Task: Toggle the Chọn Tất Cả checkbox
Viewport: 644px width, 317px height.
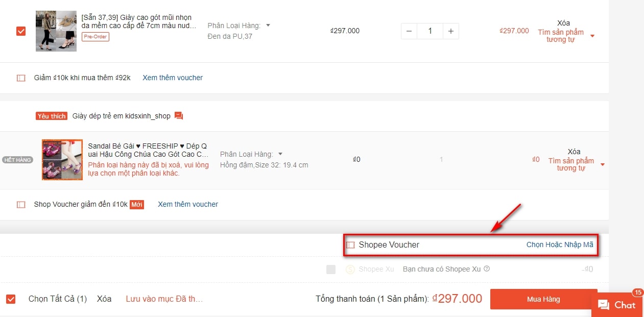Action: point(11,299)
